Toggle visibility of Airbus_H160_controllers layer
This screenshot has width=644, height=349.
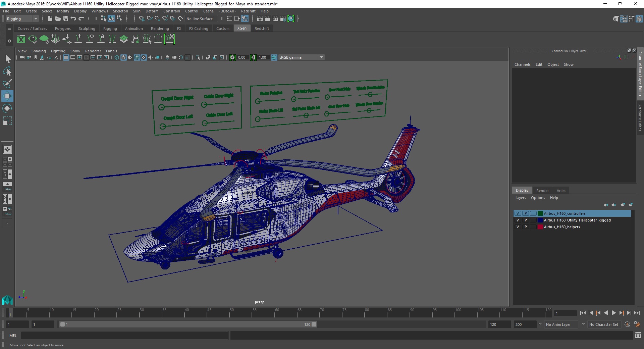(x=518, y=213)
